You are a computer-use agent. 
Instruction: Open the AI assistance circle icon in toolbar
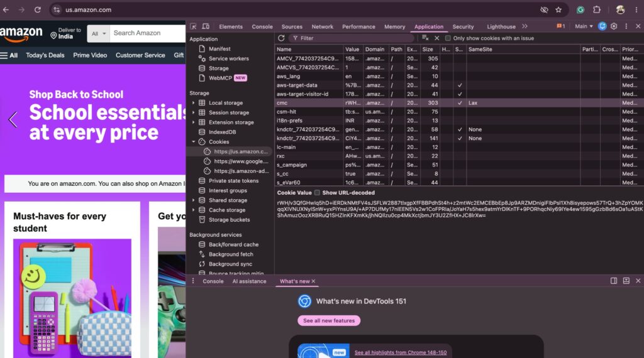click(x=602, y=26)
